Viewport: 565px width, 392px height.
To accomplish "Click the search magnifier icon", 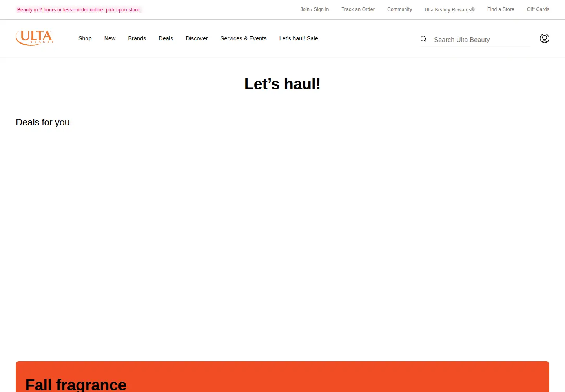I will (x=424, y=39).
